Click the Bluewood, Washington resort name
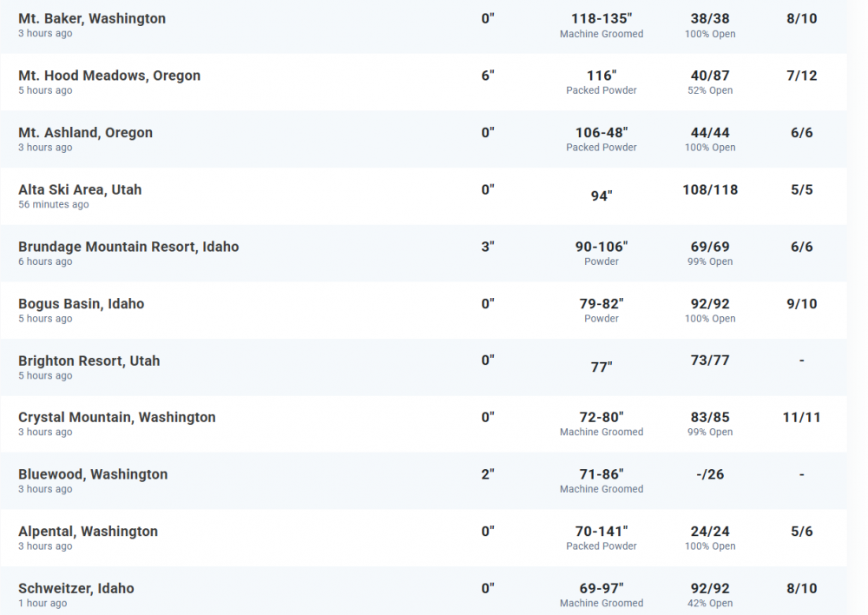 tap(93, 474)
